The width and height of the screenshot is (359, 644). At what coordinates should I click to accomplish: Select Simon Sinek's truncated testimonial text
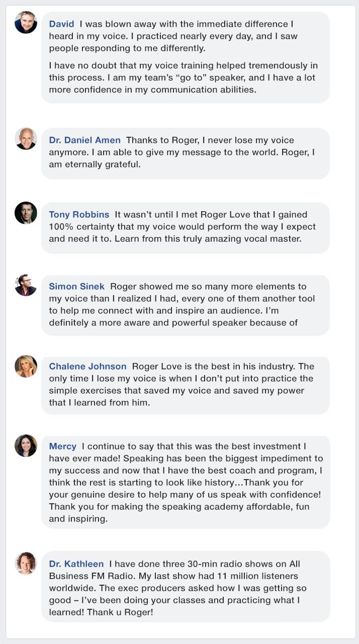185,305
